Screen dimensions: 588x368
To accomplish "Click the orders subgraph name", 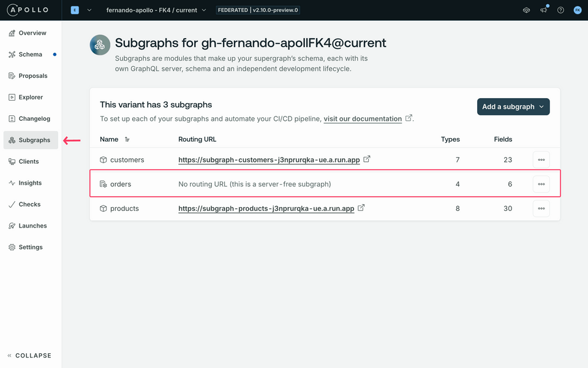I will coord(121,184).
